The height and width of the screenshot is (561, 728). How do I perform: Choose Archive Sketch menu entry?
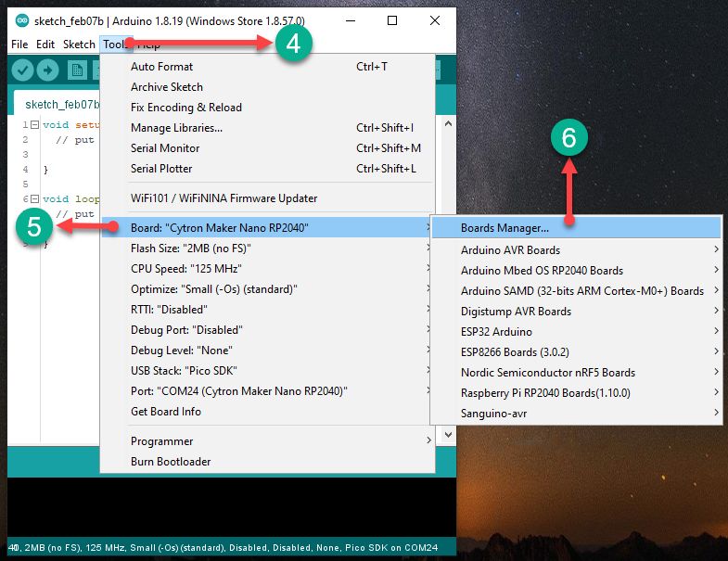[x=267, y=87]
